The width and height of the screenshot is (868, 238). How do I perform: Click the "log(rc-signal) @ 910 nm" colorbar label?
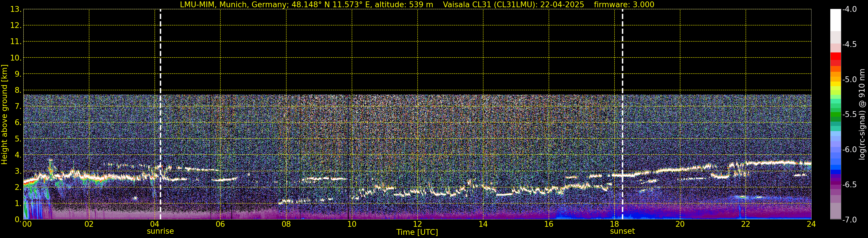click(862, 114)
